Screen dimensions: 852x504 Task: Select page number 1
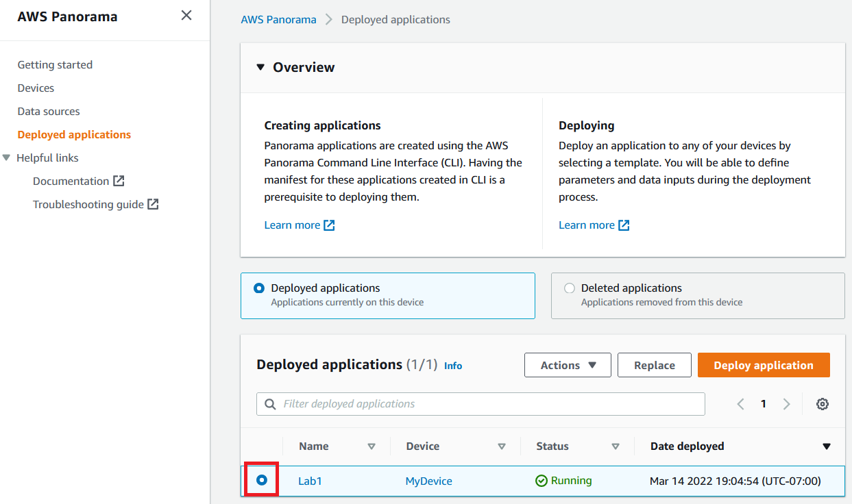click(x=764, y=404)
